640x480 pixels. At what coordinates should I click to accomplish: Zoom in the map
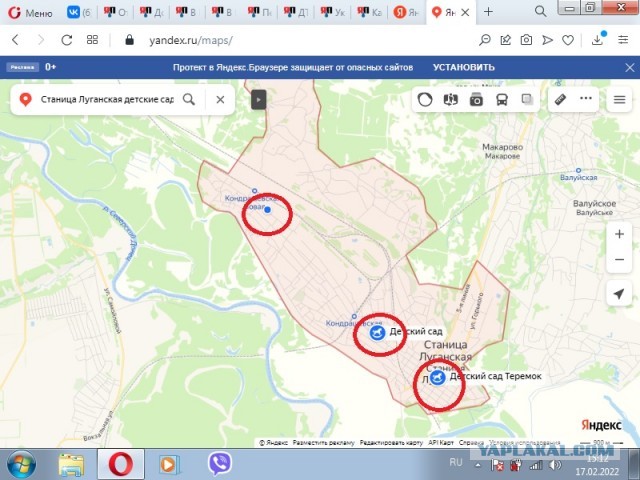(619, 234)
